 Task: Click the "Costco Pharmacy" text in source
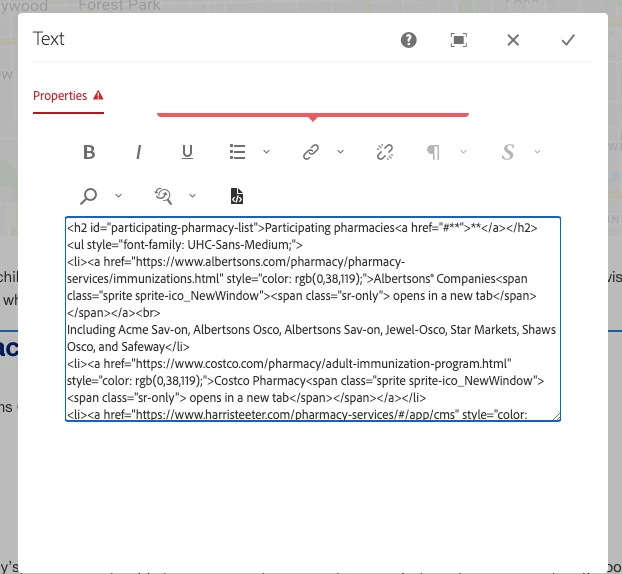coord(260,381)
